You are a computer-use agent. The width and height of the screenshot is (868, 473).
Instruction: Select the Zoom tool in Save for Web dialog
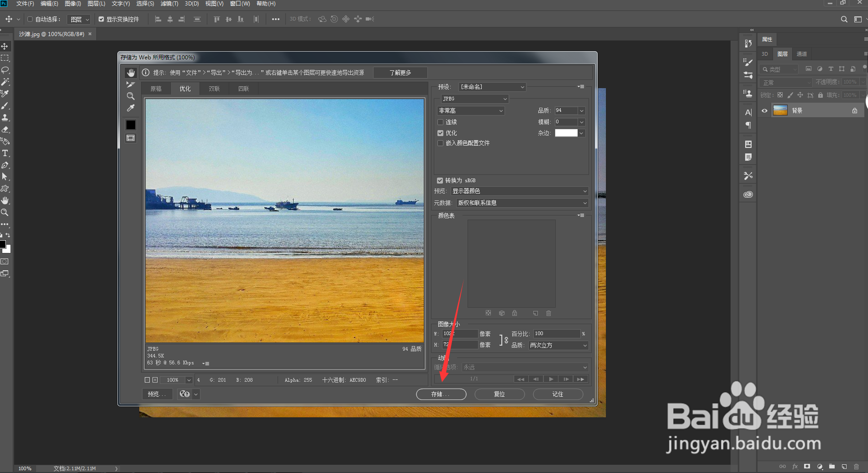131,96
